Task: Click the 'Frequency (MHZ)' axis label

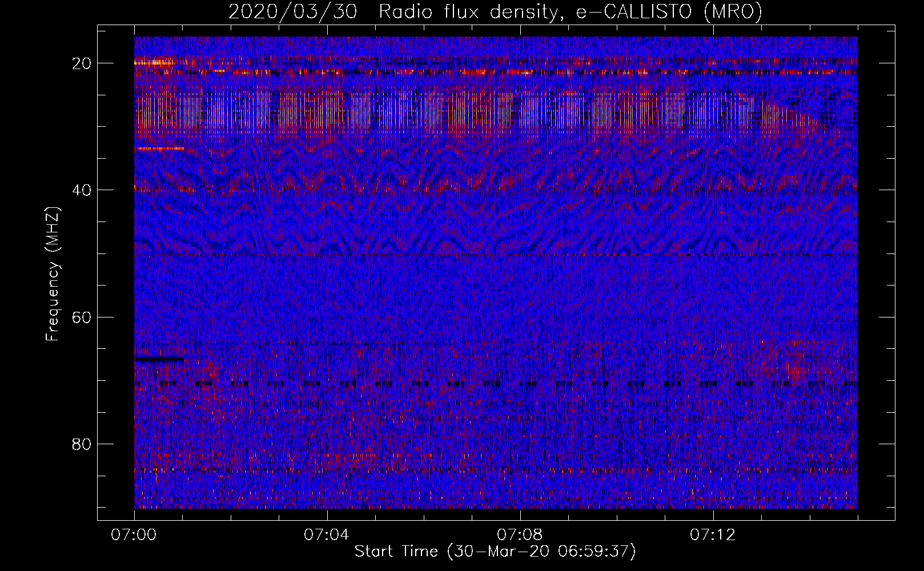Action: point(53,274)
